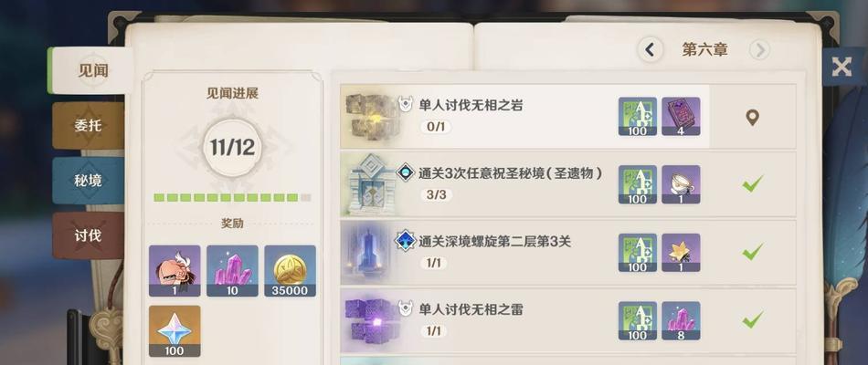Go to next chapter with right arrow
Screen dimensions: 868x365
click(x=760, y=50)
